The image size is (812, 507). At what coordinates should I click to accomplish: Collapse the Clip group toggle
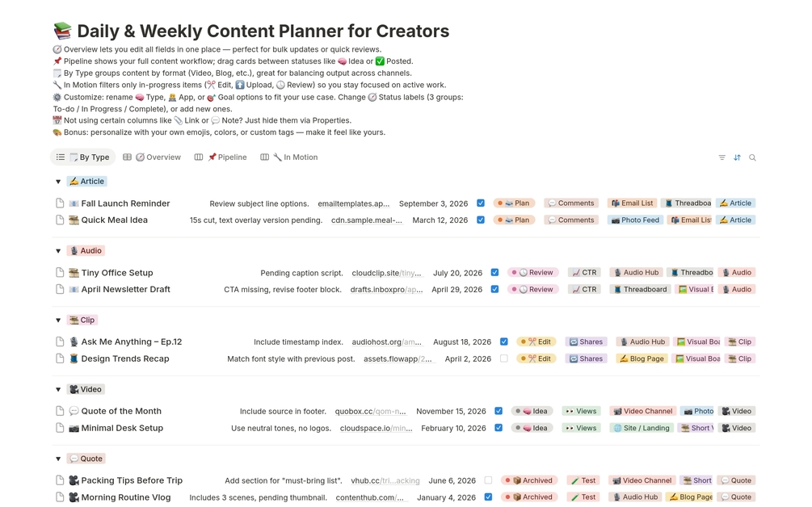[58, 321]
